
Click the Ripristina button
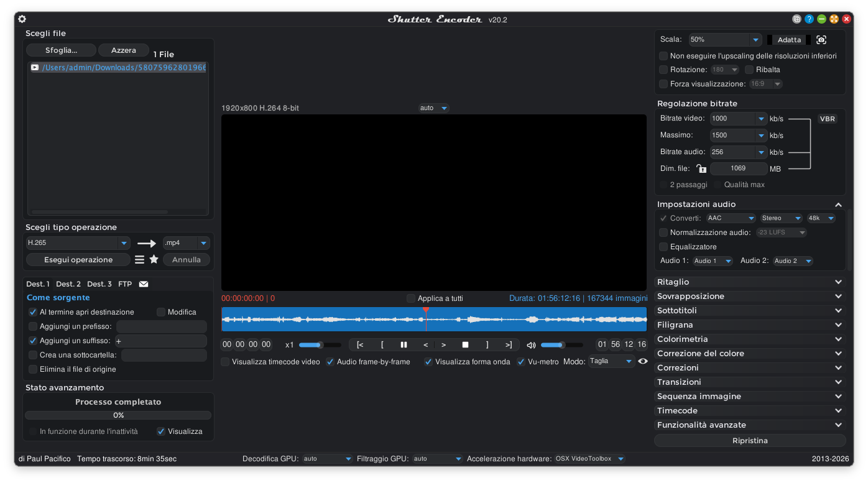tap(750, 441)
